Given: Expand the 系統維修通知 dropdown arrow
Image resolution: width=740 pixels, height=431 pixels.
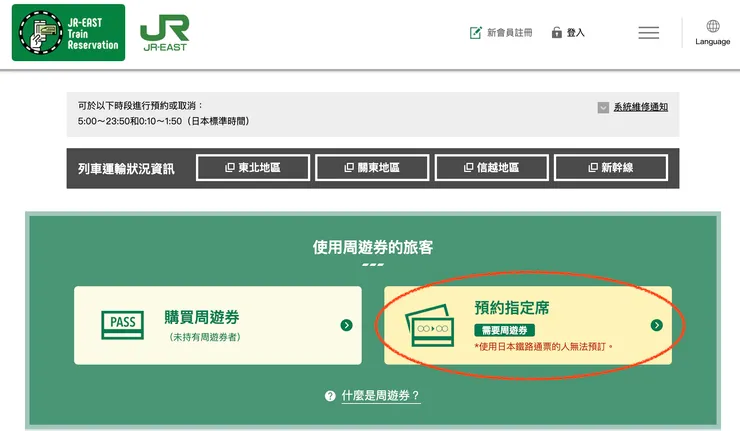Looking at the screenshot, I should pyautogui.click(x=603, y=108).
